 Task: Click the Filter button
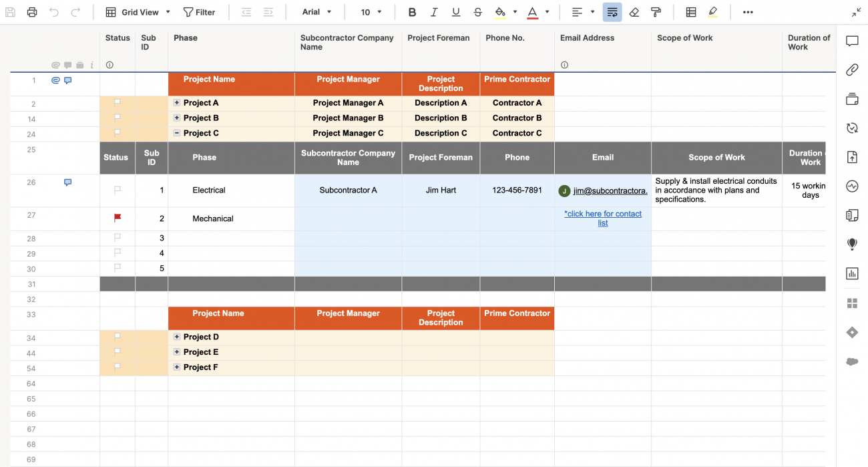coord(199,12)
